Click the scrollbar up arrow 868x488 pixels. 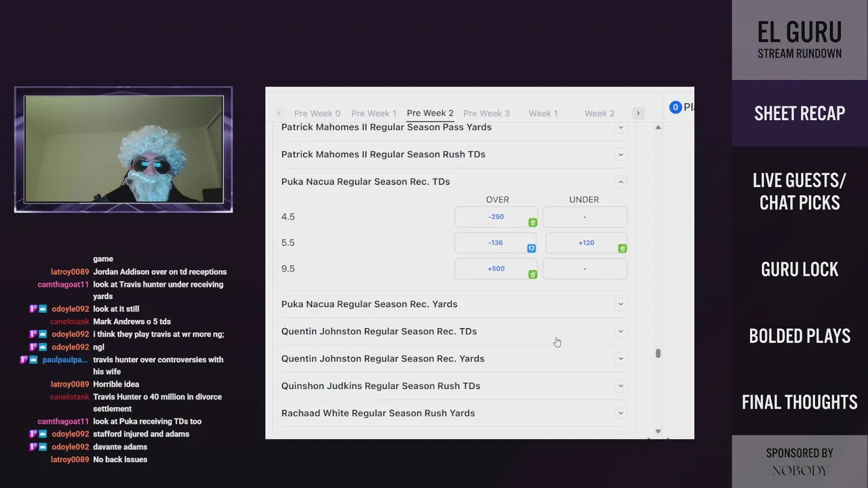point(658,127)
